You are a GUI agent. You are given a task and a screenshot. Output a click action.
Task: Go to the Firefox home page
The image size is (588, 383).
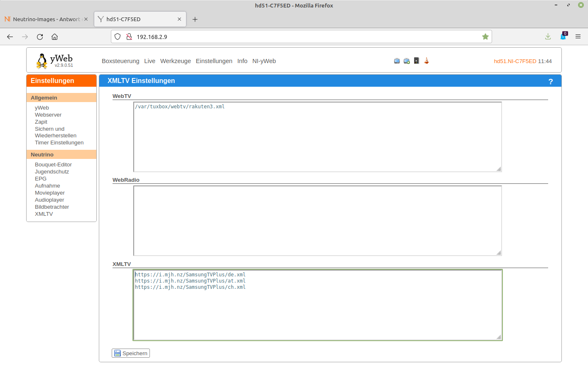(54, 37)
